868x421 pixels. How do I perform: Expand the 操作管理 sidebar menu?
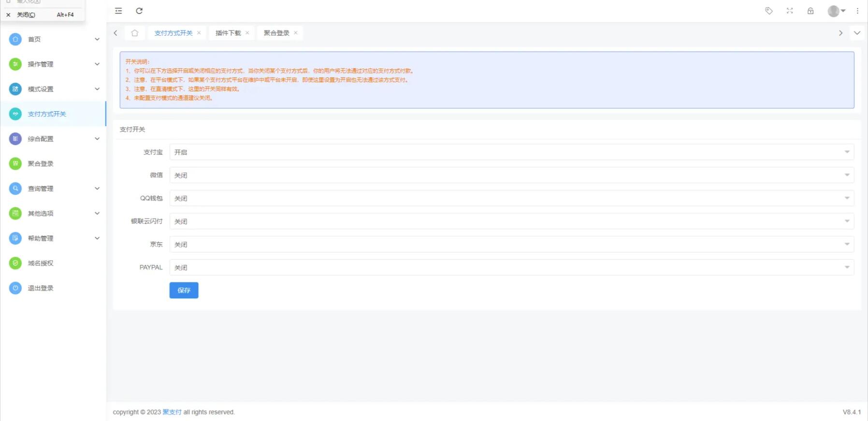click(x=53, y=64)
